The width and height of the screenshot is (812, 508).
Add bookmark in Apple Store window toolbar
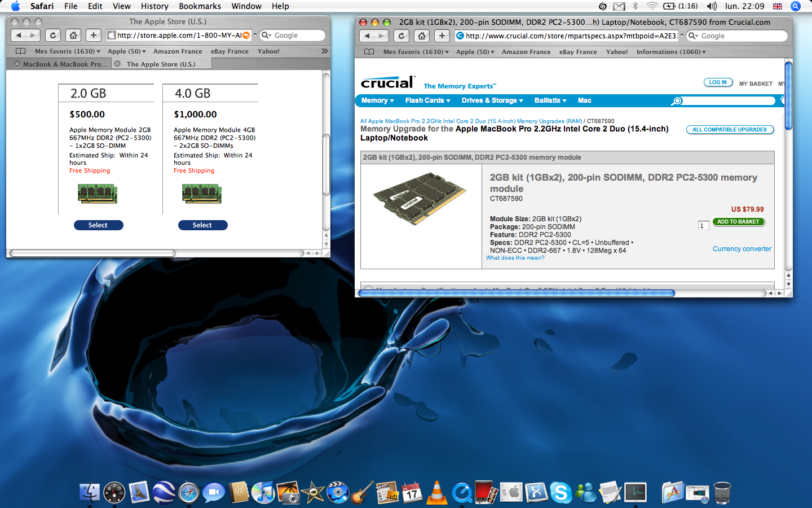(x=94, y=35)
